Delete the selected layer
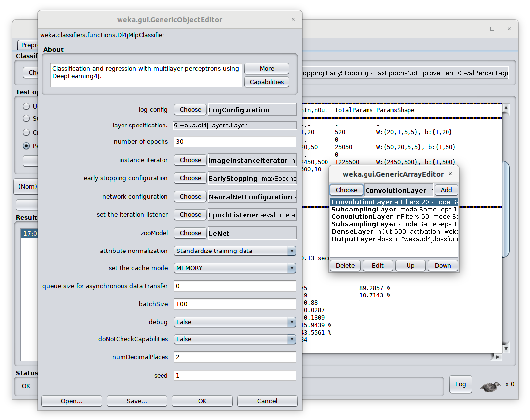This screenshot has width=530, height=420. coord(345,265)
